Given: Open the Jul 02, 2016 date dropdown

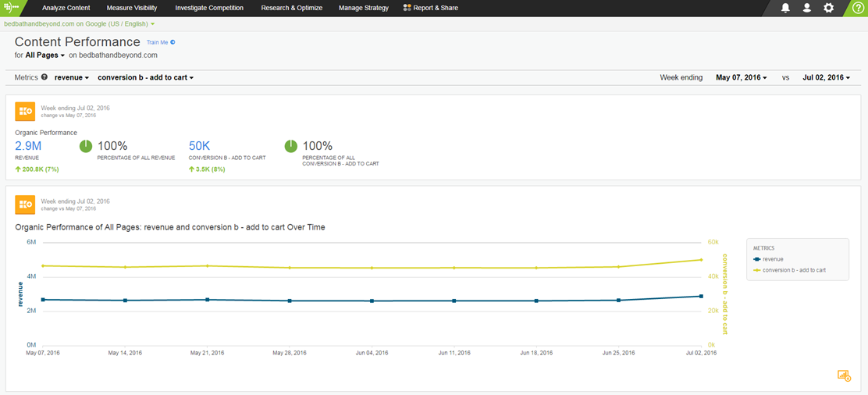Looking at the screenshot, I should pyautogui.click(x=827, y=78).
